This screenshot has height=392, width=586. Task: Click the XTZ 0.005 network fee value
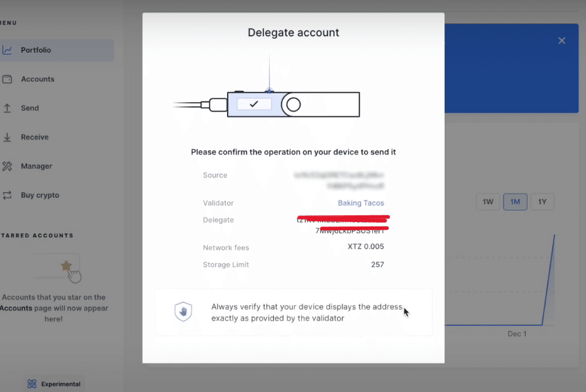(x=366, y=247)
